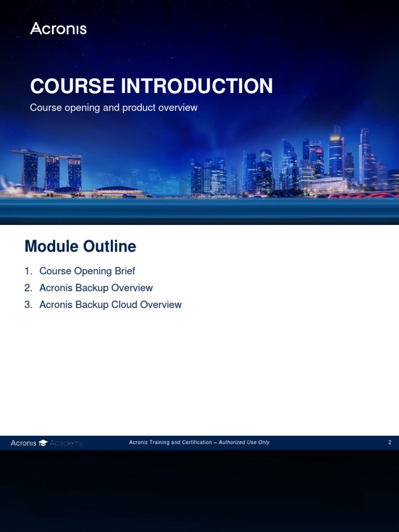Click 'Course opening and product overview' subtitle
The image size is (399, 532).
pos(114,108)
